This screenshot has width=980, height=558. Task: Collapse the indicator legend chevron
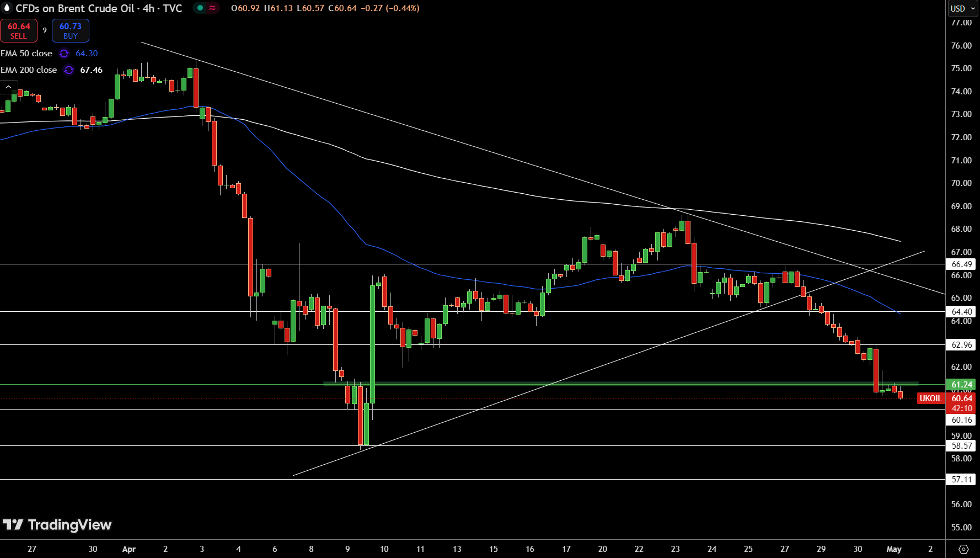point(8,87)
